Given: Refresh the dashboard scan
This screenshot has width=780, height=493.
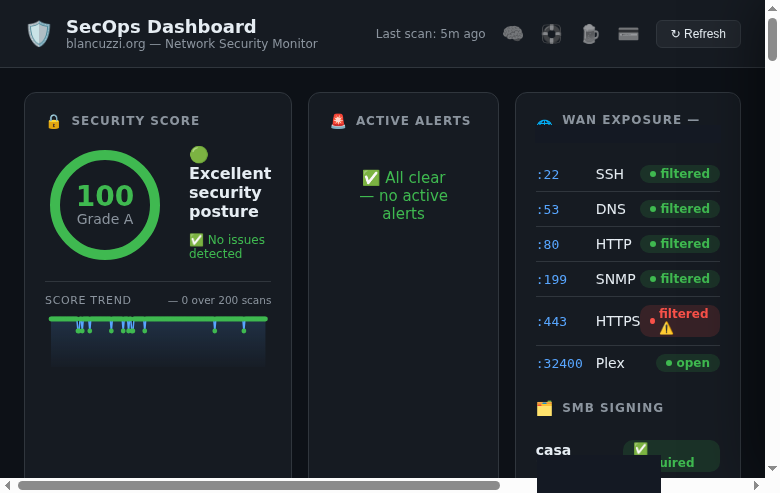Looking at the screenshot, I should tap(698, 34).
